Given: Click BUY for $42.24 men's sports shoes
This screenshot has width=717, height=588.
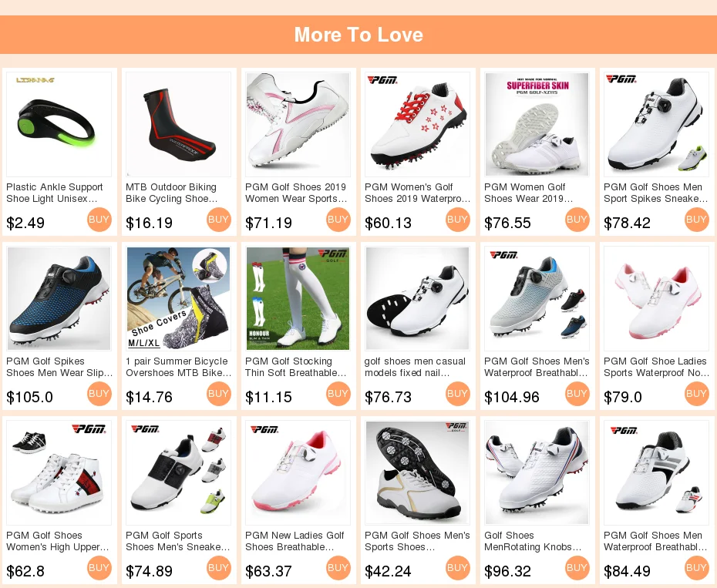Looking at the screenshot, I should 458,568.
